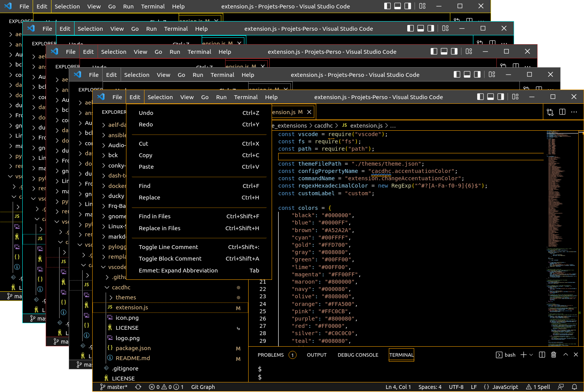Click feedback icon beside the bell
The image size is (584, 392).
click(x=561, y=387)
